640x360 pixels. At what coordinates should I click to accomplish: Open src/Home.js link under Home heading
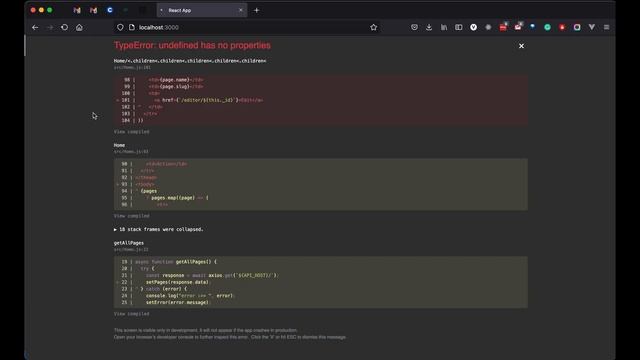[131, 151]
